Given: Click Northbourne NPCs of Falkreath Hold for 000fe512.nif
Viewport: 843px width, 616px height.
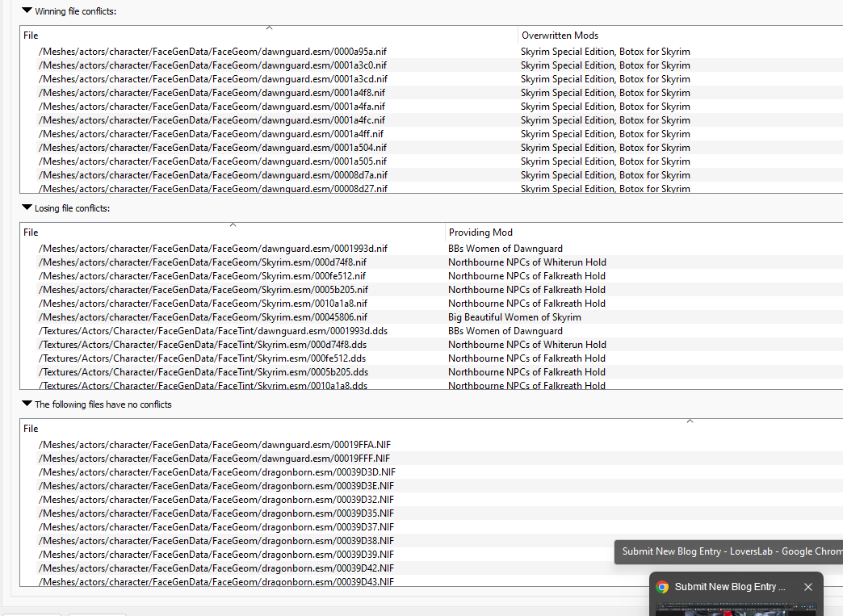Looking at the screenshot, I should click(x=526, y=276).
